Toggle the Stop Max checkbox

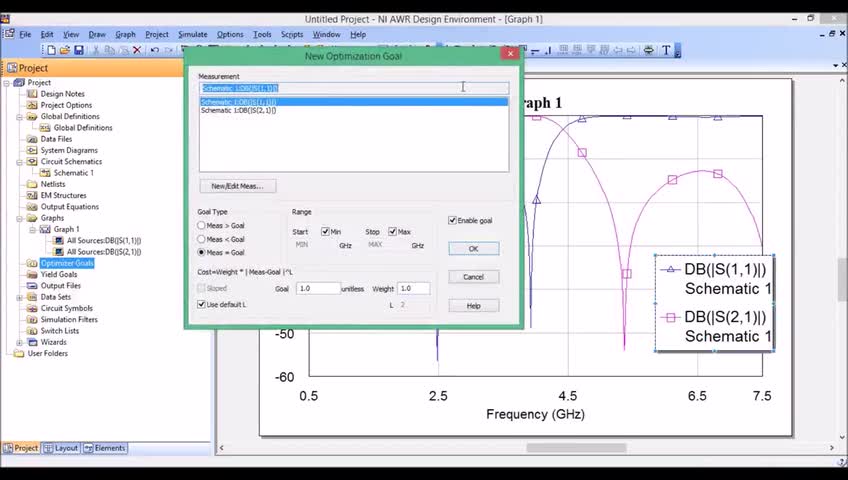(393, 231)
